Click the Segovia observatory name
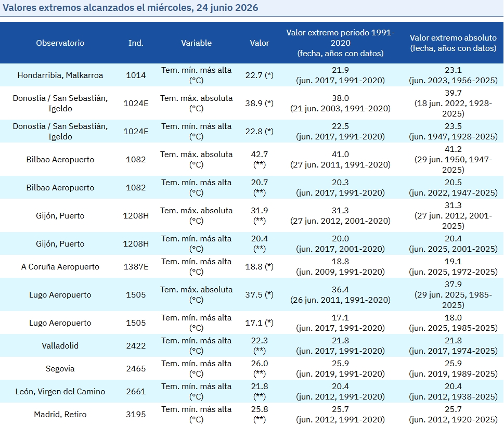 tap(60, 368)
